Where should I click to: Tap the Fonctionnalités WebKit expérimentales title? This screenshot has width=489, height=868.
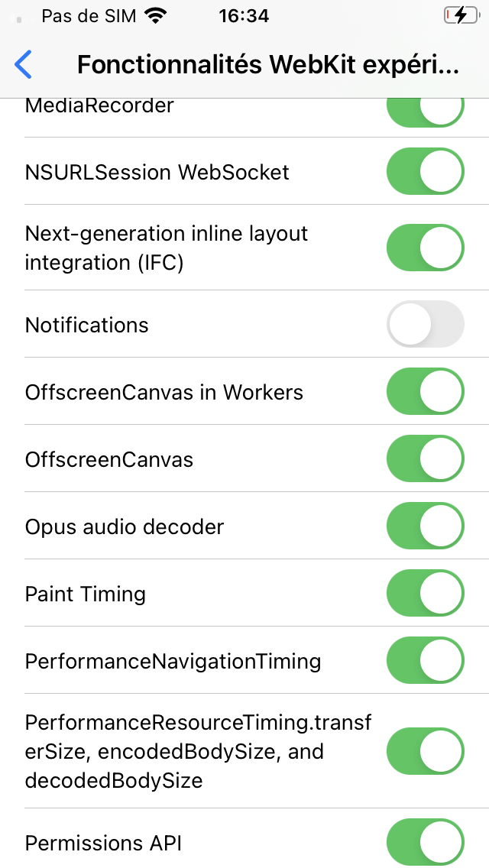268,65
